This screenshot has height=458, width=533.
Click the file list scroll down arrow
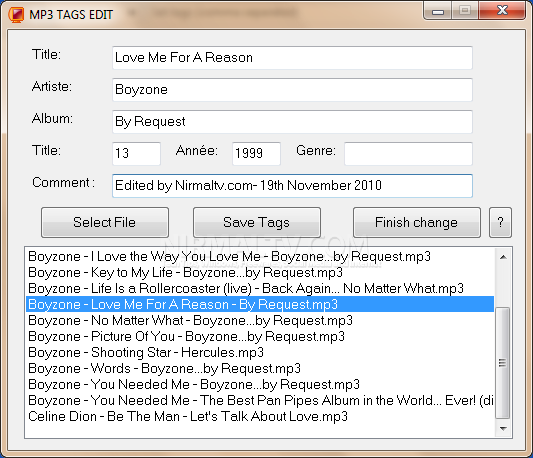pyautogui.click(x=503, y=428)
